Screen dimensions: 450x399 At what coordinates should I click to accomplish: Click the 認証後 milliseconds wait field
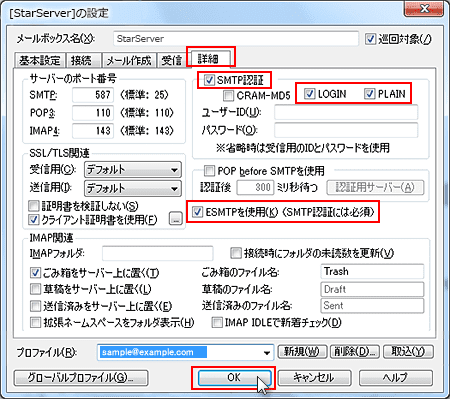click(x=255, y=187)
